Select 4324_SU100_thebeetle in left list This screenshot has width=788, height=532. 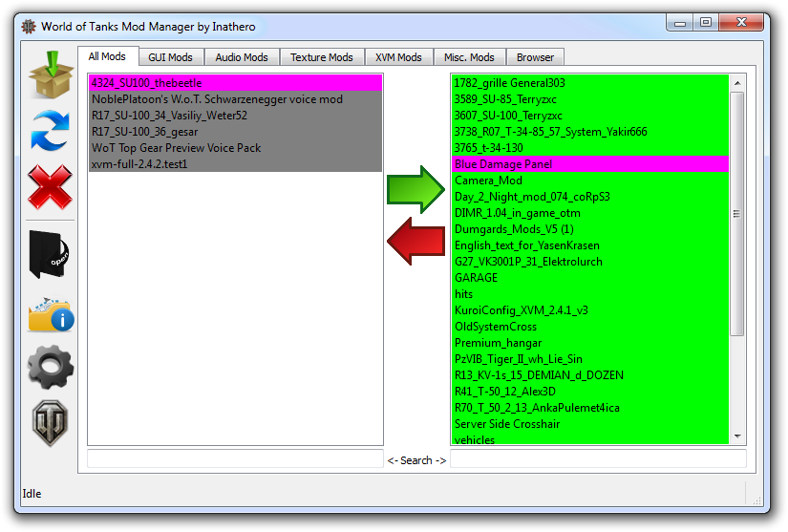(235, 83)
